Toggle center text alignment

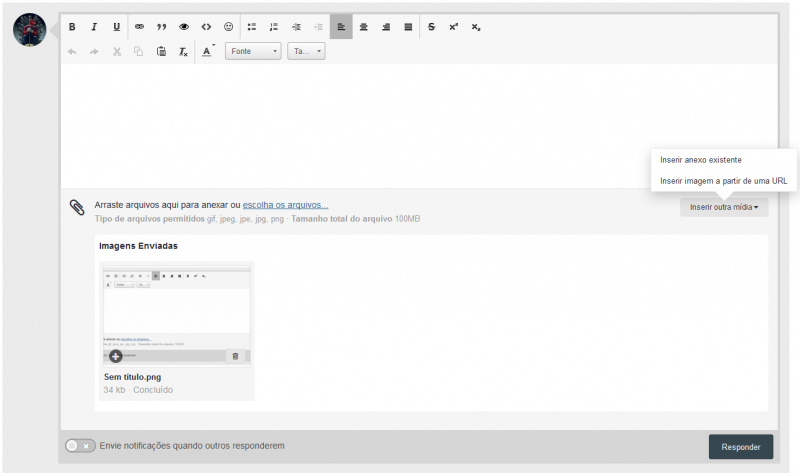tap(363, 27)
